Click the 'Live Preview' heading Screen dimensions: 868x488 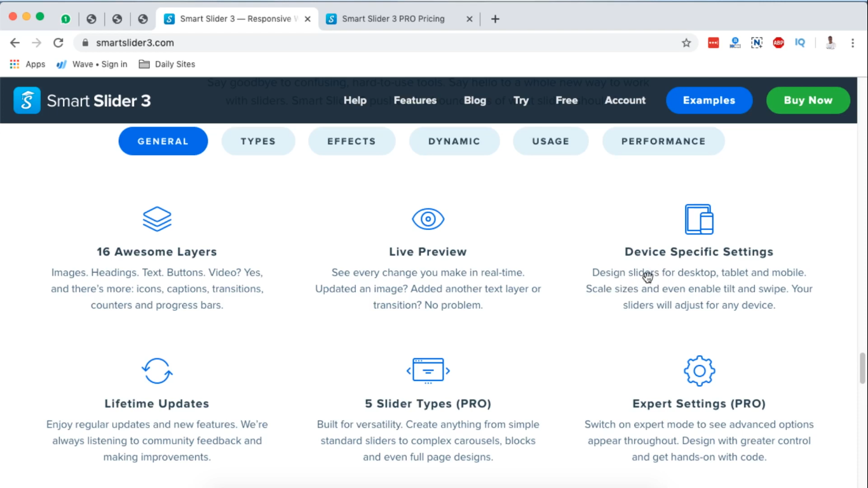428,252
